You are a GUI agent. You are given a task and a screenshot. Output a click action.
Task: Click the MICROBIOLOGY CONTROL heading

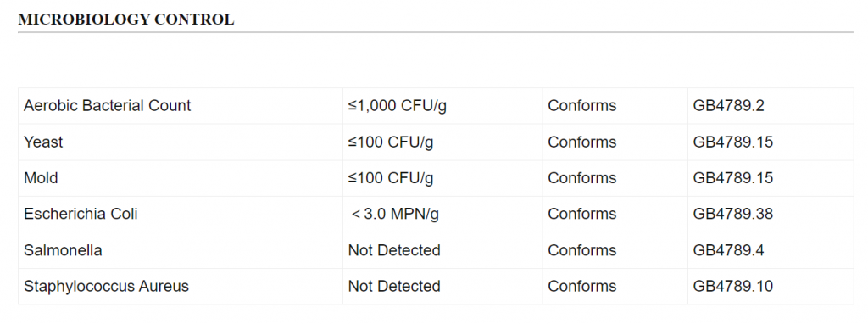pos(125,20)
